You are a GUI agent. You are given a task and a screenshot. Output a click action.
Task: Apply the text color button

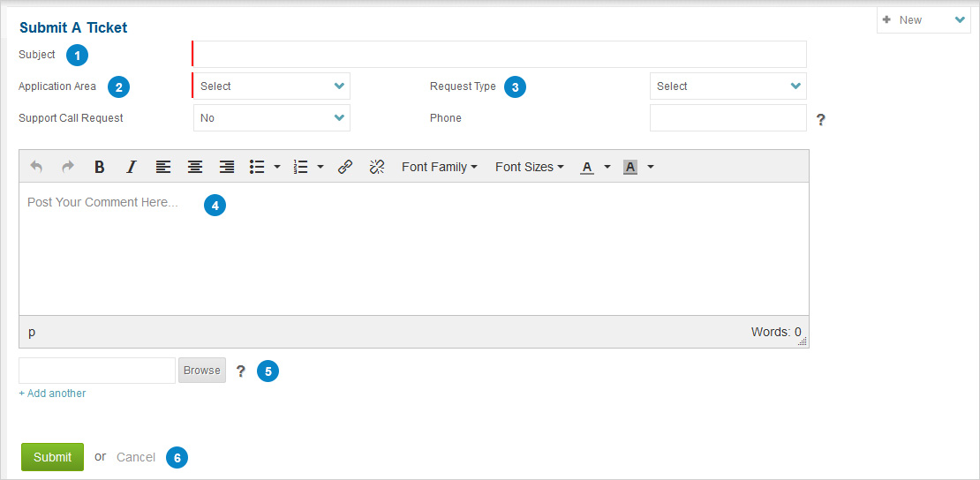coord(587,167)
